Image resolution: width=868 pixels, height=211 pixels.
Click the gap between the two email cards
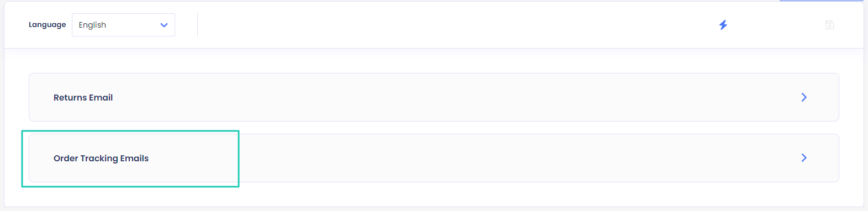pos(434,128)
